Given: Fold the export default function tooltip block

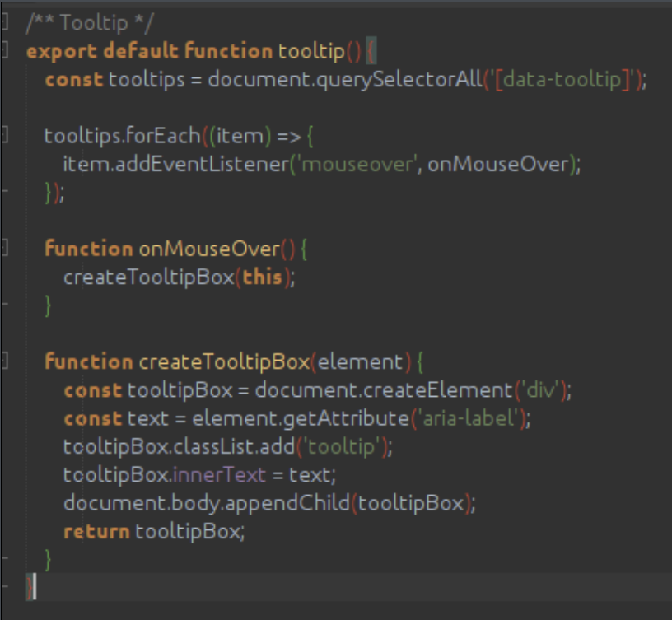Looking at the screenshot, I should 4,51.
